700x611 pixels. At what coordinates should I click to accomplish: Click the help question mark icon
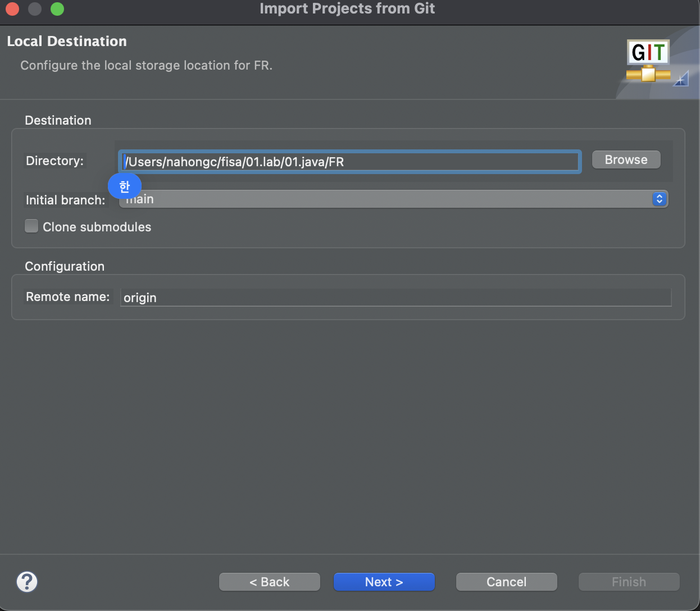pos(27,582)
